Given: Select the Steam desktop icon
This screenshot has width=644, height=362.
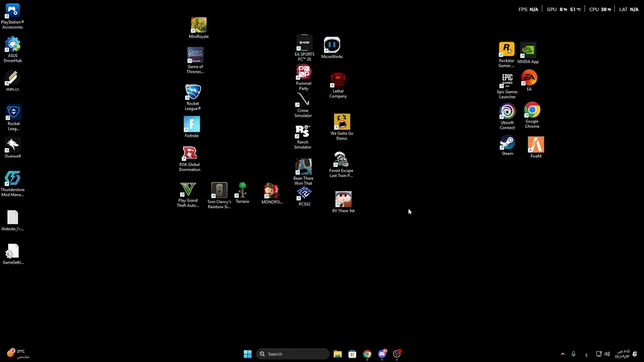Looking at the screenshot, I should [507, 146].
